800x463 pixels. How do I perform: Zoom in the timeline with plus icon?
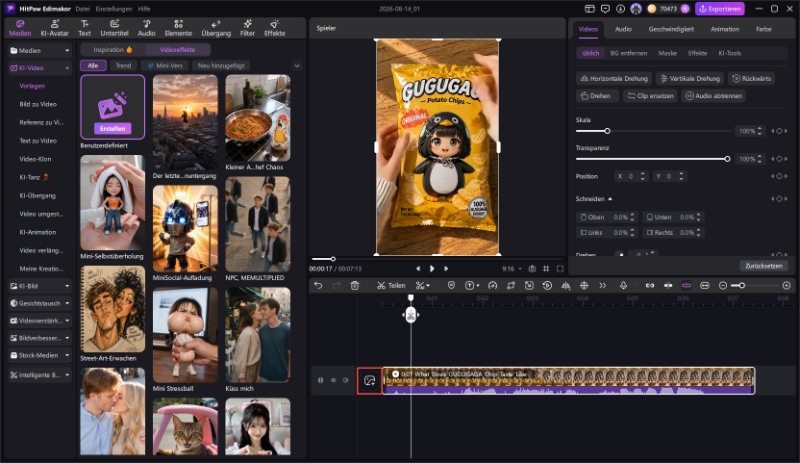coord(786,285)
